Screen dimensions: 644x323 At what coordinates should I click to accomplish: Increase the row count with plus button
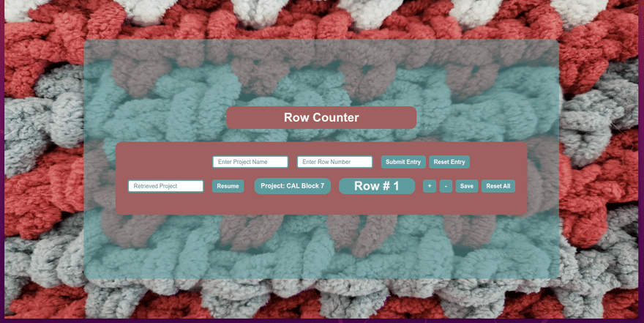coord(430,186)
